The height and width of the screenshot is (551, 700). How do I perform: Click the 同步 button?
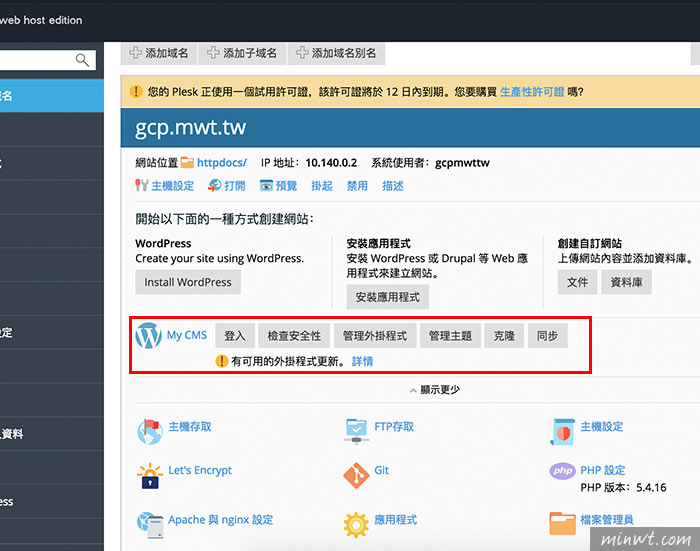tap(547, 336)
